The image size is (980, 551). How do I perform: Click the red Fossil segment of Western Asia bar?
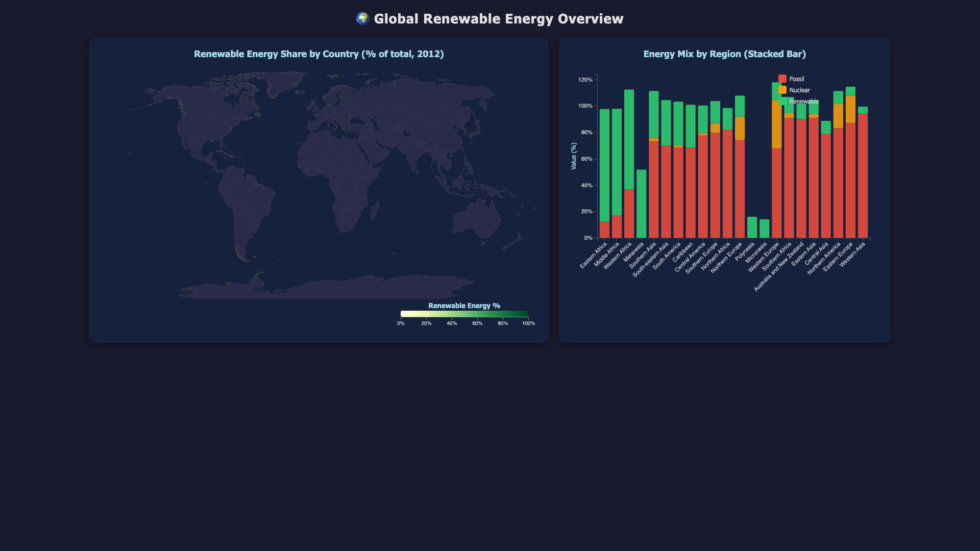point(863,176)
